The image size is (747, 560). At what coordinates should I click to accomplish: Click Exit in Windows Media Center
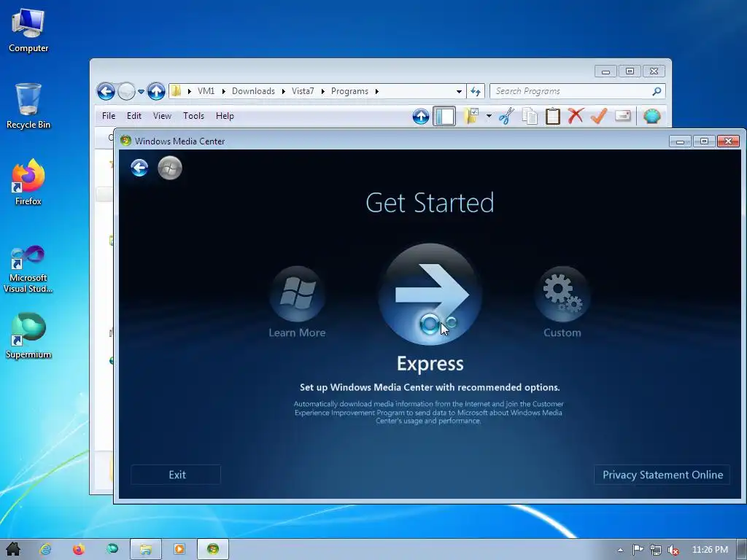pos(177,475)
